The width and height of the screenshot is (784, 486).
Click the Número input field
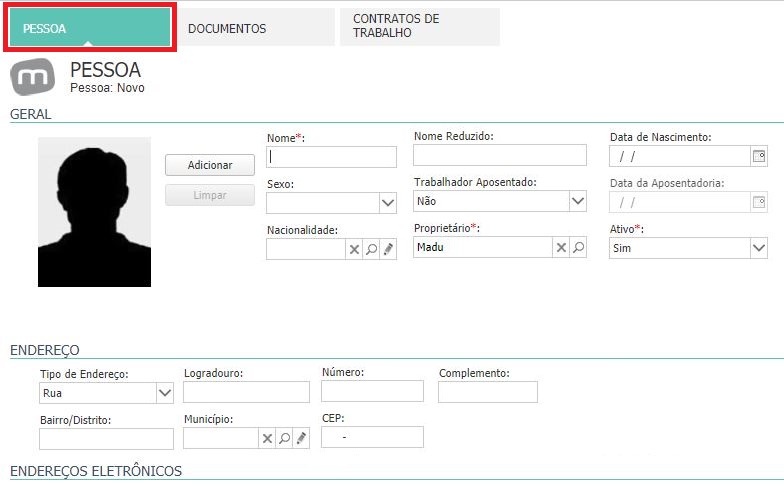[372, 391]
